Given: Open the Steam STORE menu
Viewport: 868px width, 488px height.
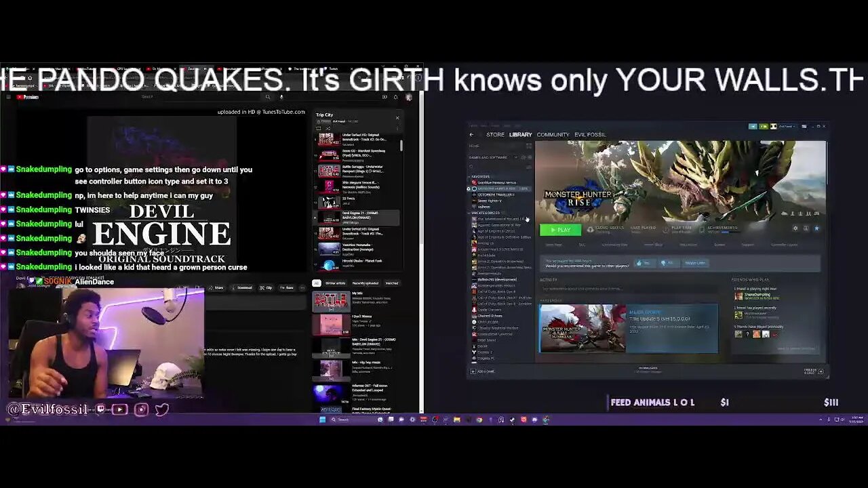Looking at the screenshot, I should (x=495, y=135).
